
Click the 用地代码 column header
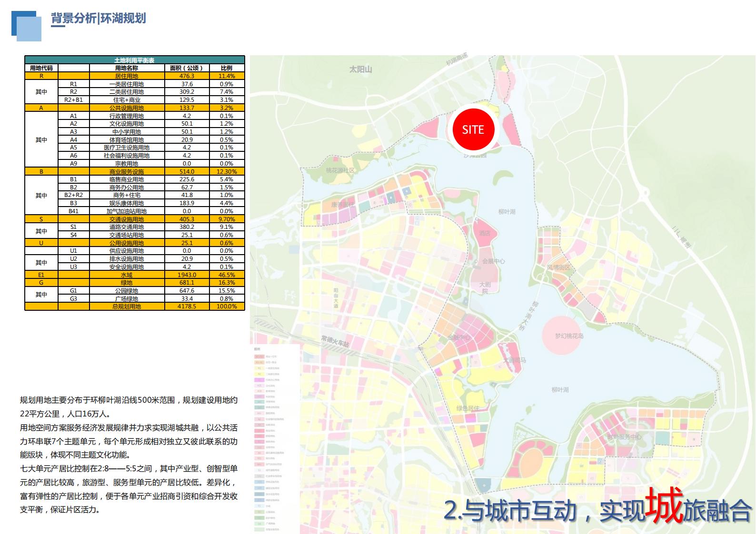click(x=41, y=68)
